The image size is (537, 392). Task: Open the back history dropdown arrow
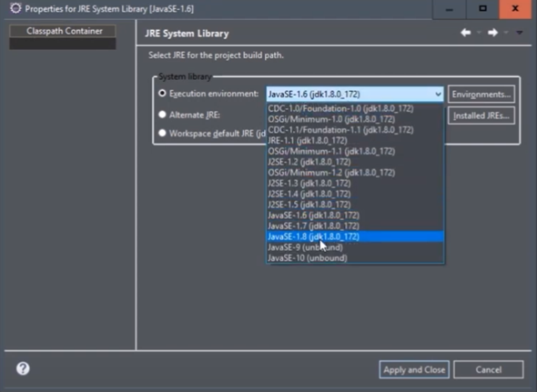pyautogui.click(x=479, y=33)
